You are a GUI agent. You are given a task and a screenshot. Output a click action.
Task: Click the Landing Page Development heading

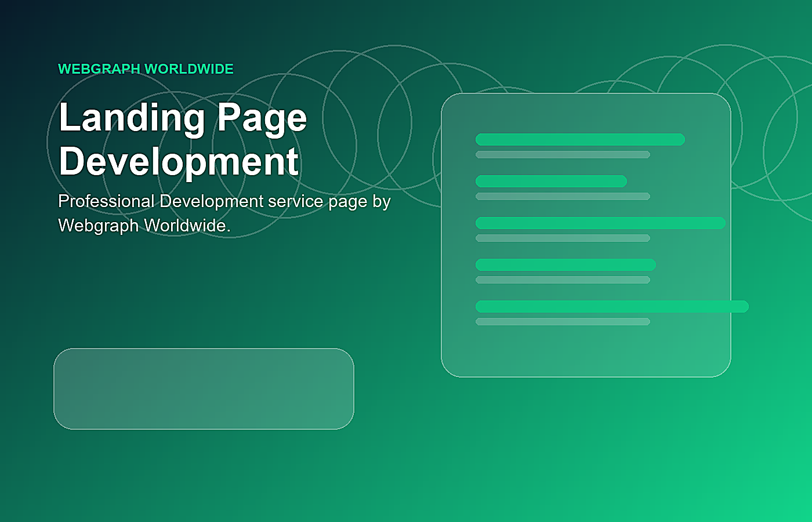183,139
